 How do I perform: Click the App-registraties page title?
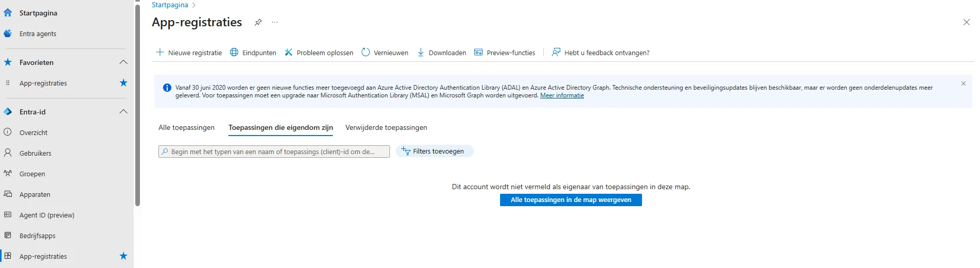point(197,22)
